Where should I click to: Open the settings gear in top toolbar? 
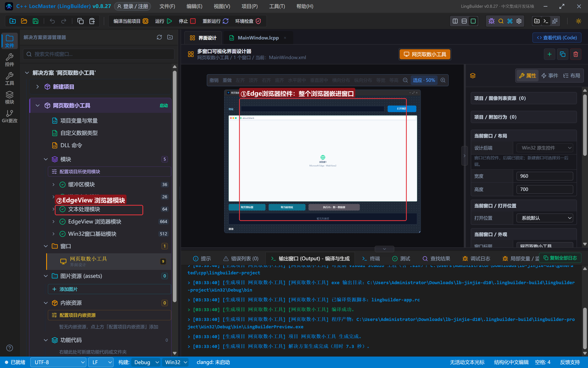[519, 21]
